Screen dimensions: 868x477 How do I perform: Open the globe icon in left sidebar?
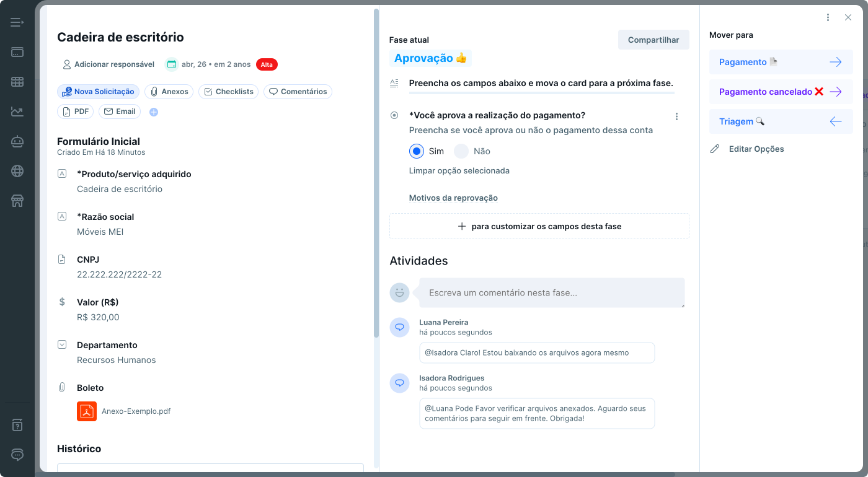tap(17, 171)
